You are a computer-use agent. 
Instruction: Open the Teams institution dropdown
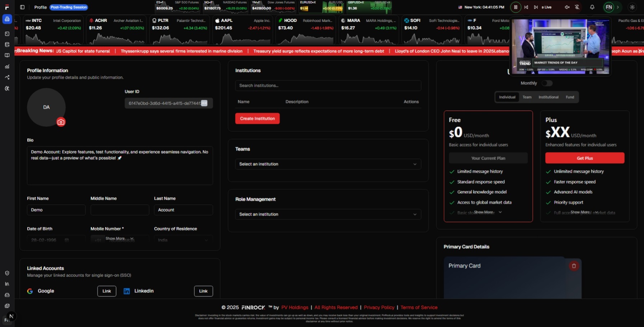pyautogui.click(x=328, y=164)
